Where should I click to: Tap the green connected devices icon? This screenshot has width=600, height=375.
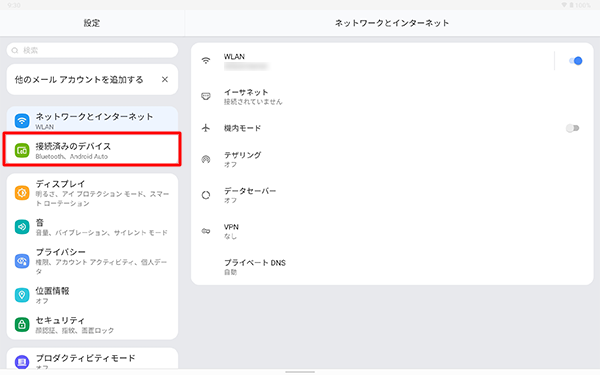(x=22, y=150)
